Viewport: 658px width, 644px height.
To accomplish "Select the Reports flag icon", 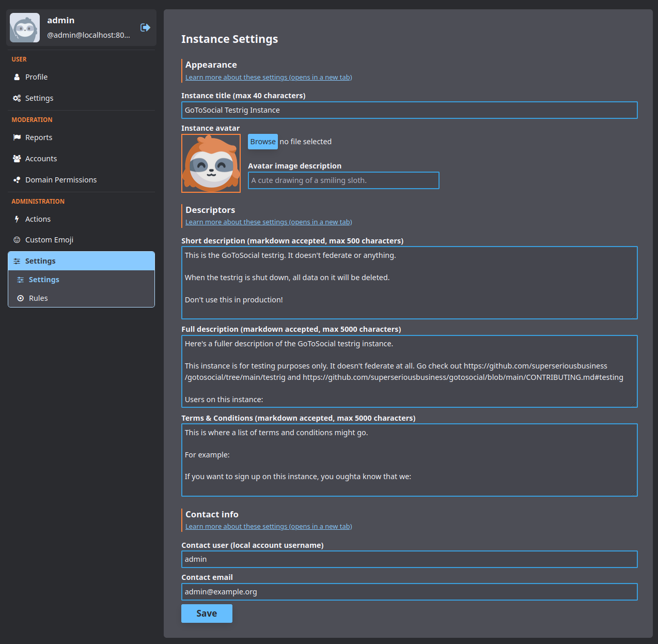I will [17, 137].
